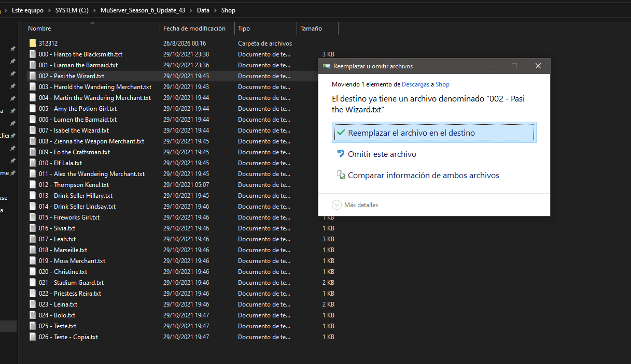Select 013 - Drink Seller Hillary.txt

coord(75,196)
